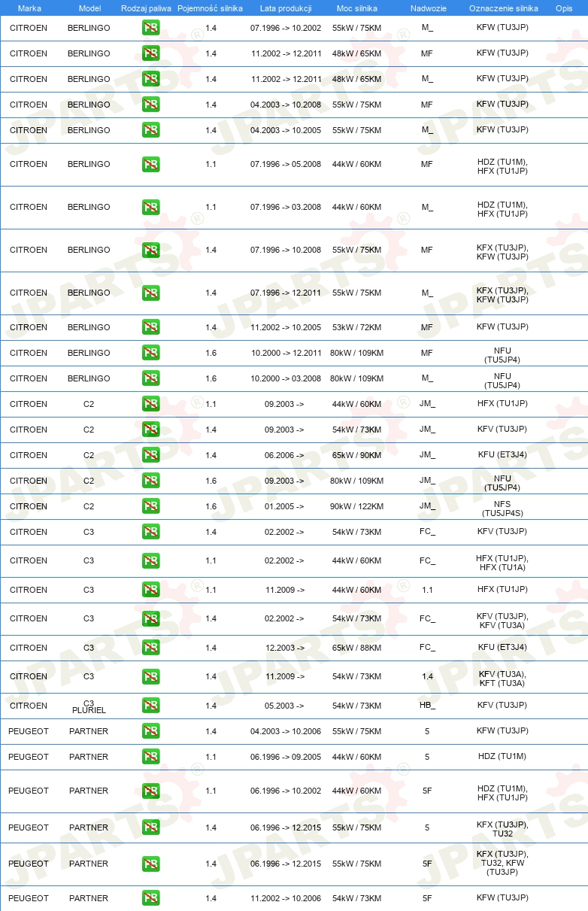
Task: Click fuel icon for Partner 11.2002 -> 10.2006
Action: (150, 898)
